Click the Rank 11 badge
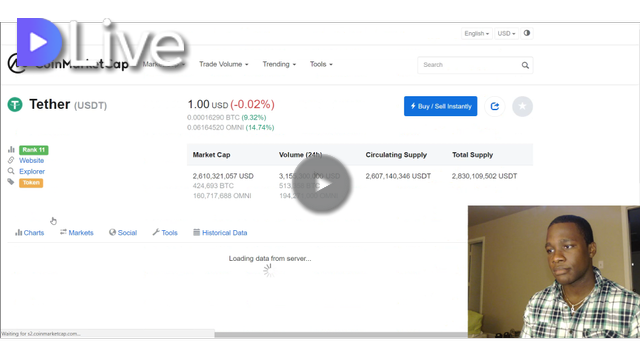Image resolution: width=640 pixels, height=360 pixels. (33, 150)
